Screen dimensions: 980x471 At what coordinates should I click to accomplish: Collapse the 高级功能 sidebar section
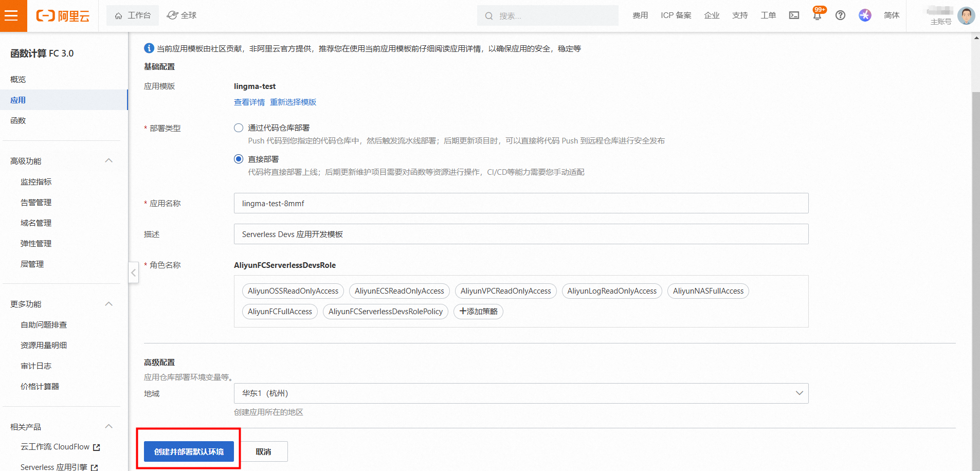coord(108,161)
